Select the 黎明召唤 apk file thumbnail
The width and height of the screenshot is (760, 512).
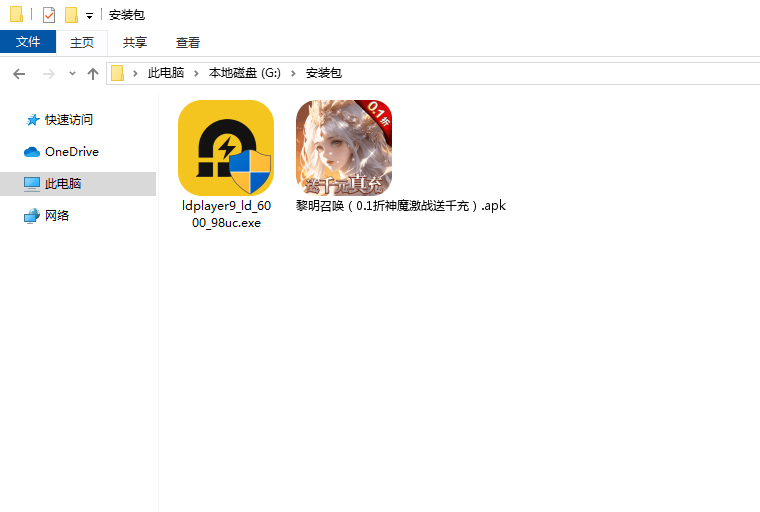pos(344,148)
